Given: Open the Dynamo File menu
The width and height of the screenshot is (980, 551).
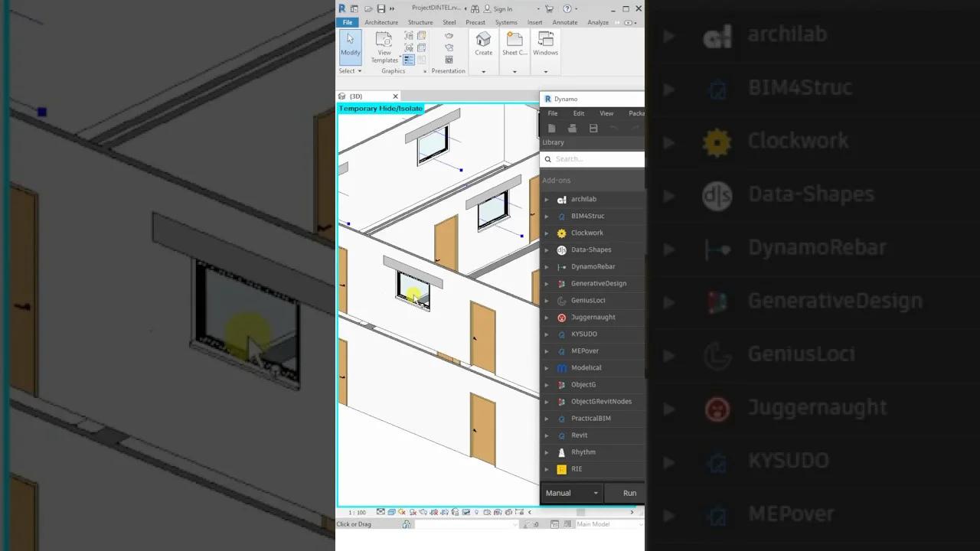Looking at the screenshot, I should [552, 113].
